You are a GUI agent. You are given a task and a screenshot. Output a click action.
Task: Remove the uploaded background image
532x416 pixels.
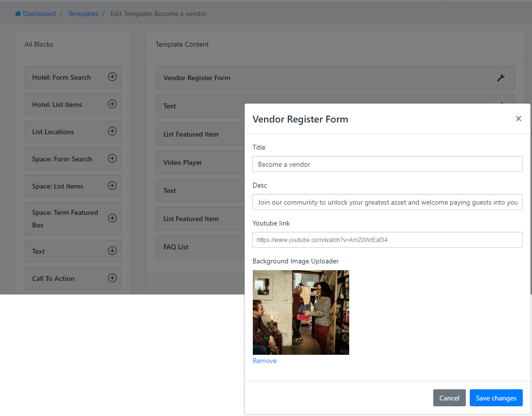point(265,361)
